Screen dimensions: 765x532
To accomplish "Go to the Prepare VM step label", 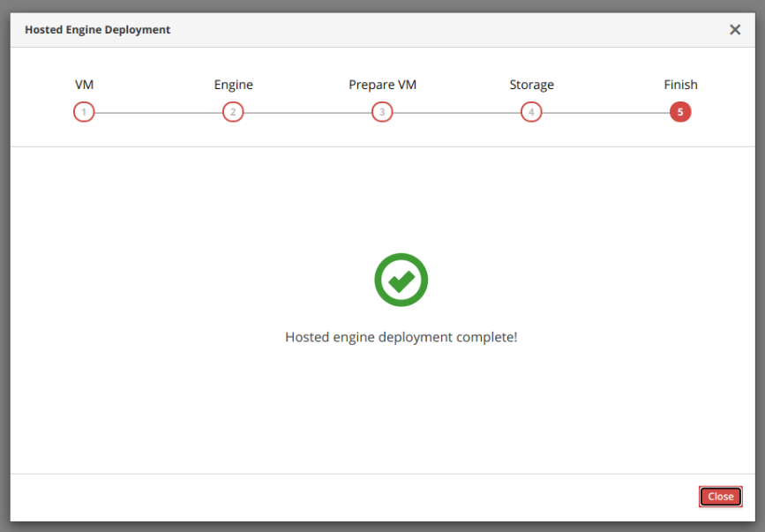I will [x=382, y=85].
